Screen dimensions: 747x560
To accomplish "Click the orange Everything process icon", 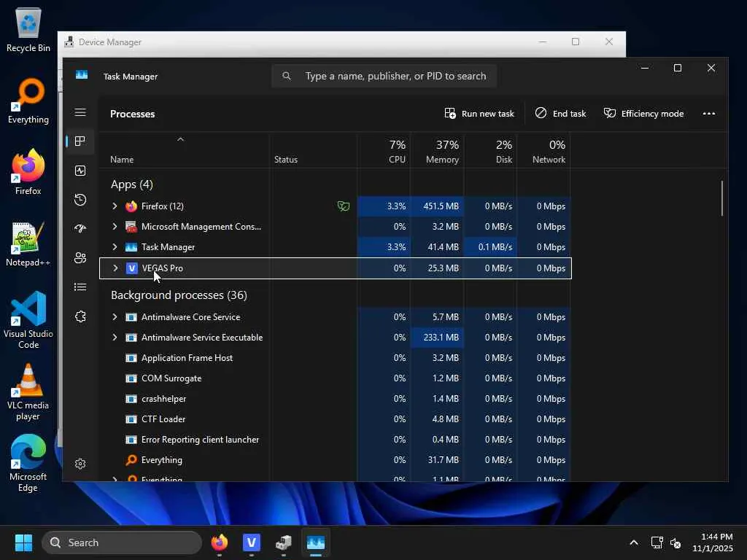I will pos(131,460).
